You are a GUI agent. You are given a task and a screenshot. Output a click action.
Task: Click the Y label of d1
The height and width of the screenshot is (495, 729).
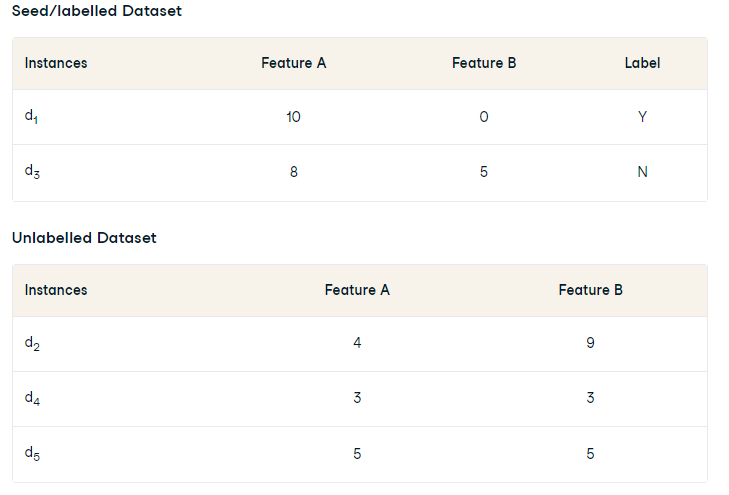click(x=642, y=117)
